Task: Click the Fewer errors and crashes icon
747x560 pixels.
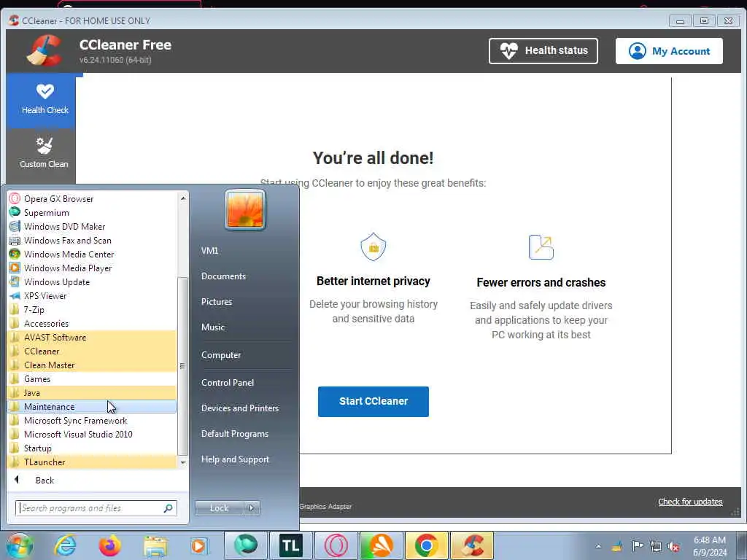Action: (541, 246)
